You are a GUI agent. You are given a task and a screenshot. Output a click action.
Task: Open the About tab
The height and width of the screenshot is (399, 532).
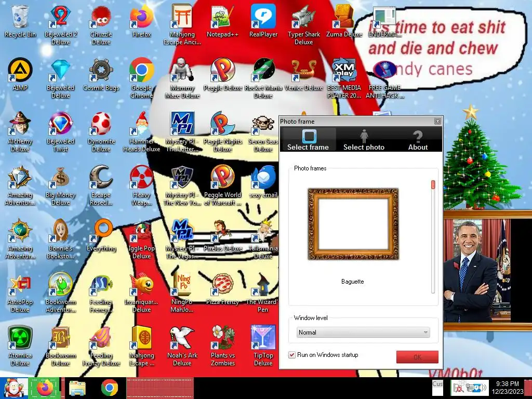point(418,139)
